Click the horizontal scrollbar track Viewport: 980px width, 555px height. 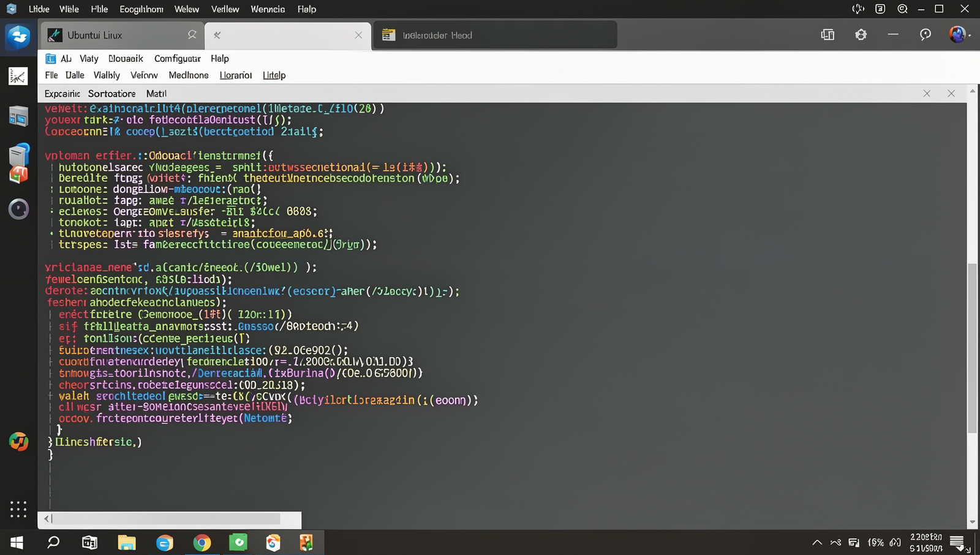pyautogui.click(x=170, y=519)
